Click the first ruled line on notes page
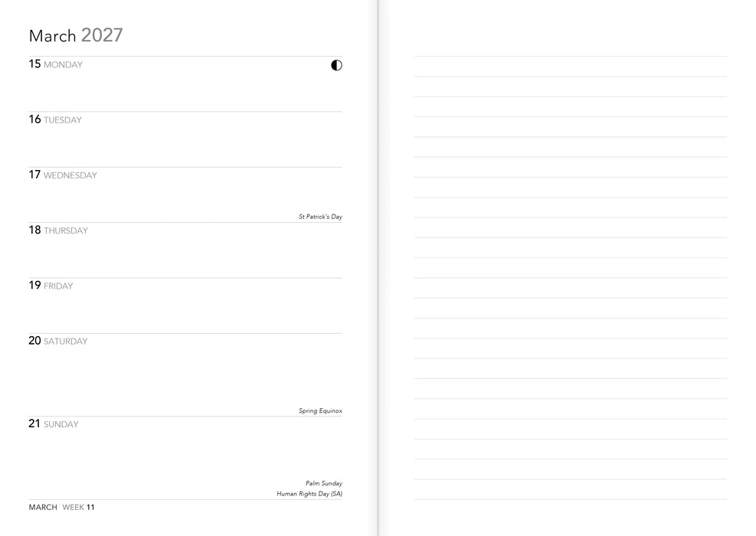Screen dimensions: 756x536 [x=570, y=57]
